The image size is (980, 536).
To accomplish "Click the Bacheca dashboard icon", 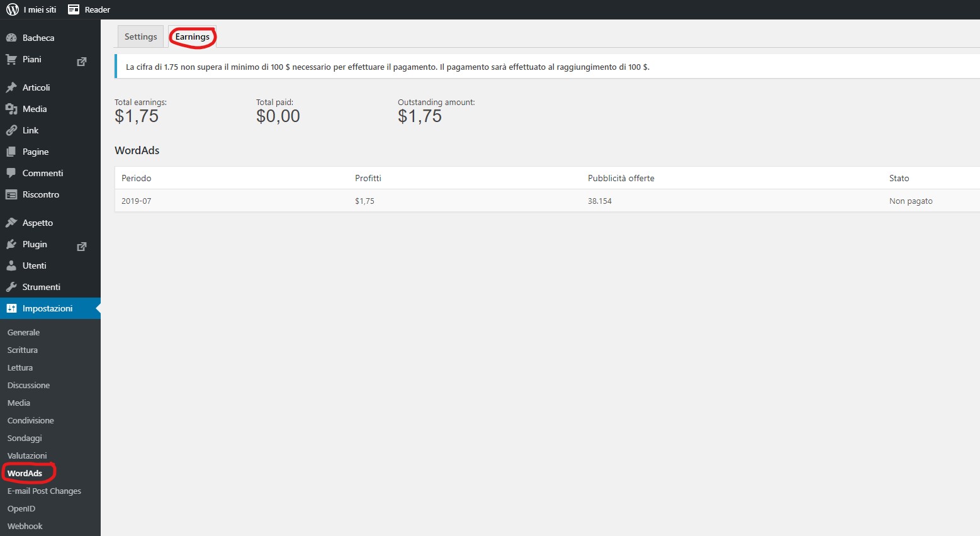I will 11,38.
